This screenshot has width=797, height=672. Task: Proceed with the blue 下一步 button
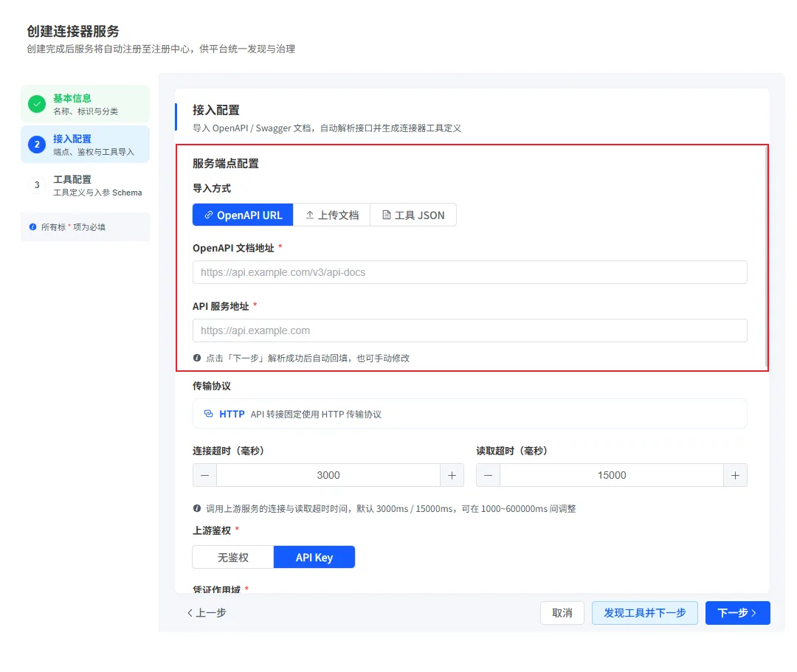(x=737, y=613)
